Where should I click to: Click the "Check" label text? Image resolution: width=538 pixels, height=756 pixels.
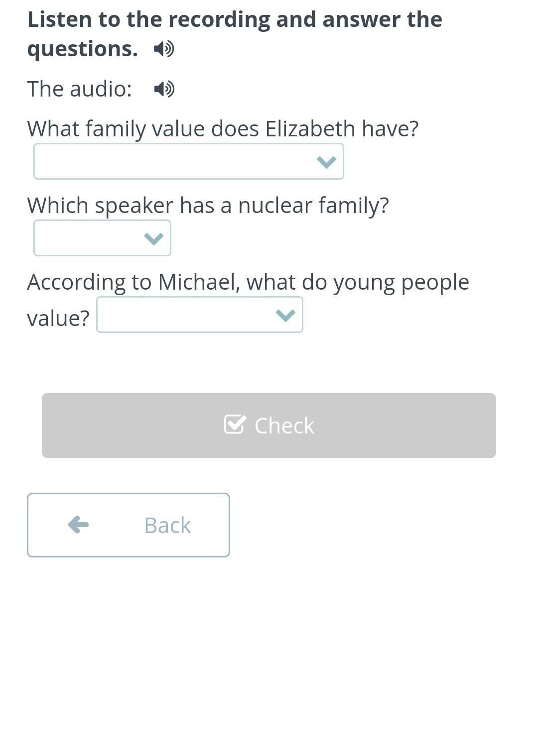click(x=284, y=426)
